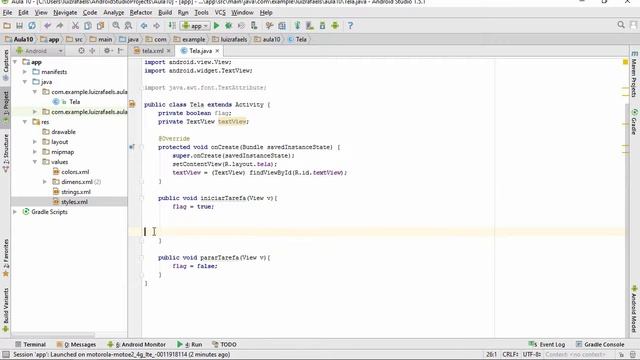
Task: Toggle the Android Model side panel
Action: [x=634, y=309]
